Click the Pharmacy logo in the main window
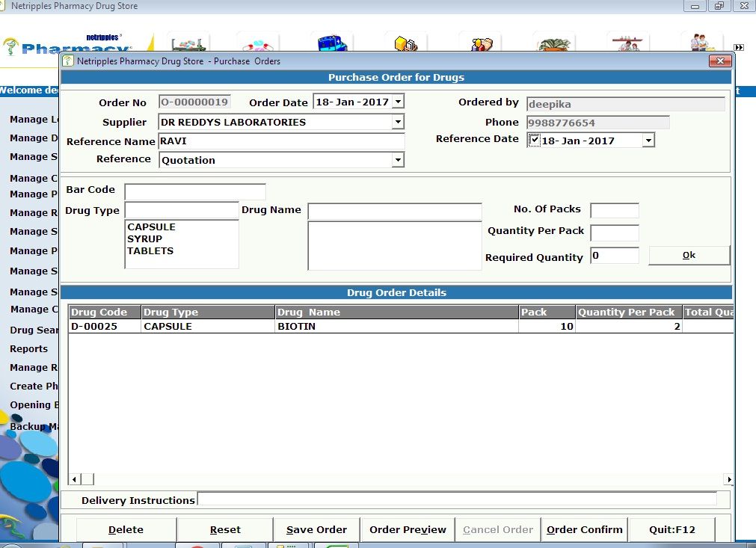 (67, 46)
